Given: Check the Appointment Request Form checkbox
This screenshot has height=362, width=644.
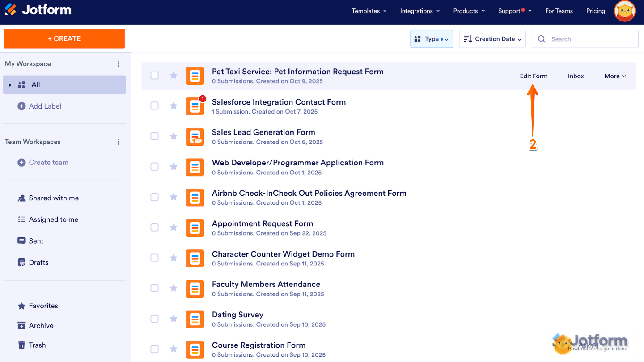Looking at the screenshot, I should [x=154, y=227].
